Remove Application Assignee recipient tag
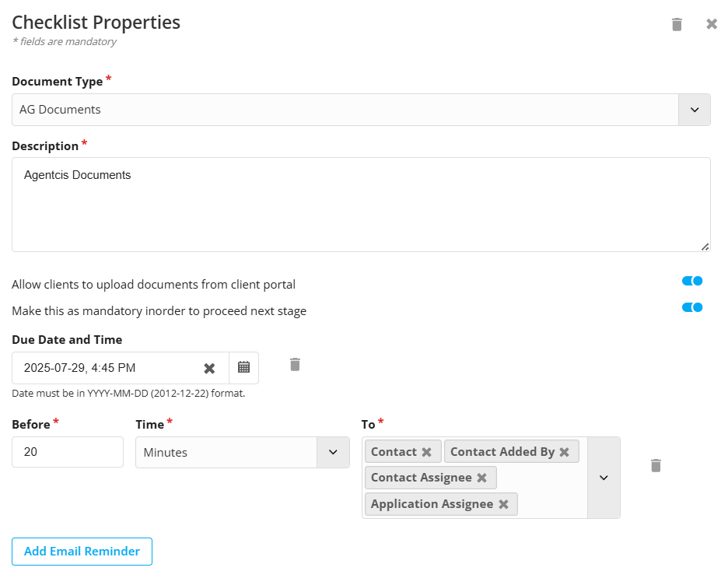This screenshot has width=728, height=578. pyautogui.click(x=503, y=504)
